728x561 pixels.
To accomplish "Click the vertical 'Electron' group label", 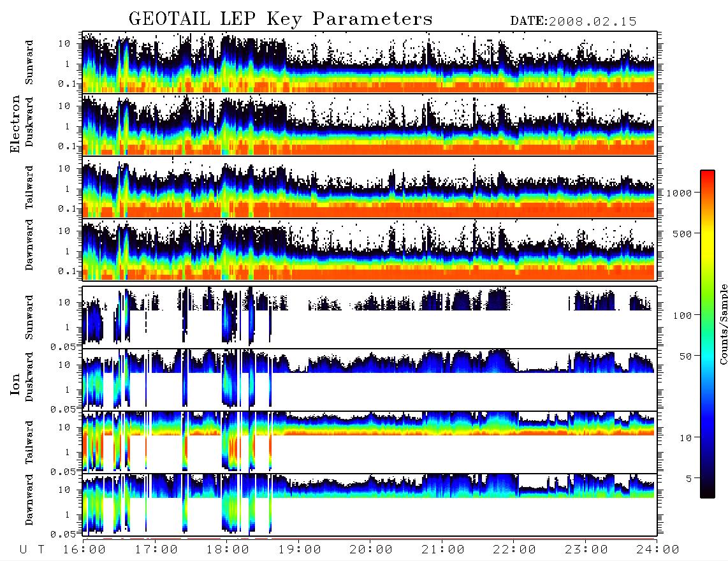I will coord(15,124).
